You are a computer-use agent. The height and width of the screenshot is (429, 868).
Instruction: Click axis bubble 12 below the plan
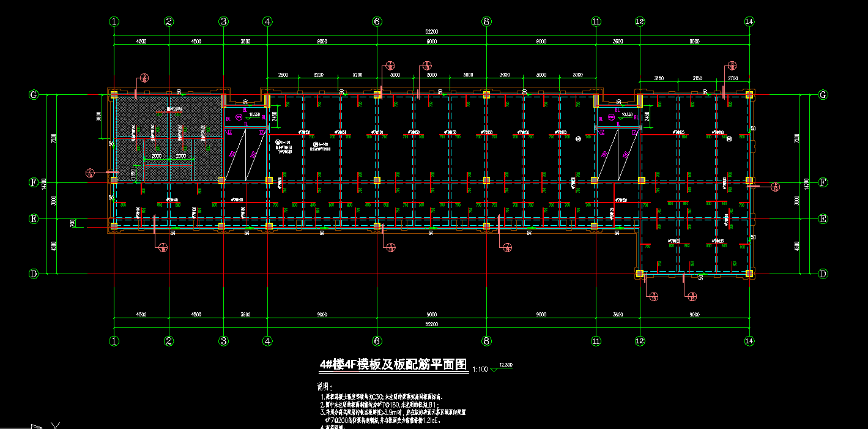[640, 341]
